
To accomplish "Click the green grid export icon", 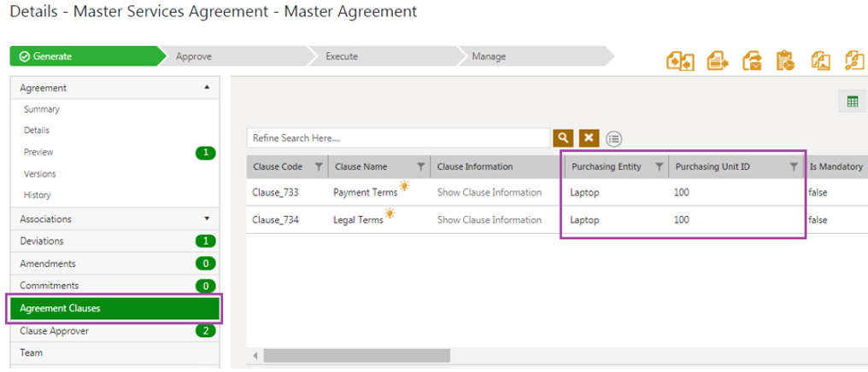I will coord(852,102).
